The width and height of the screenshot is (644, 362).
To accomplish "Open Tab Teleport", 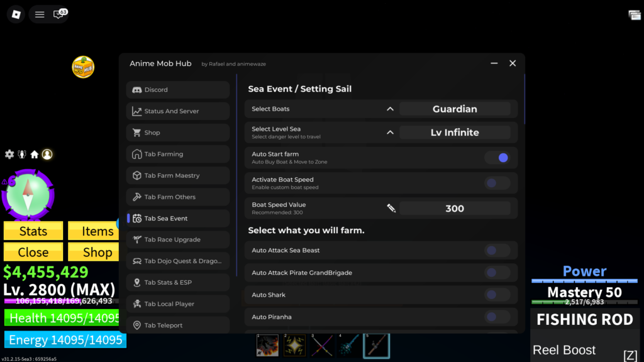I will (178, 325).
